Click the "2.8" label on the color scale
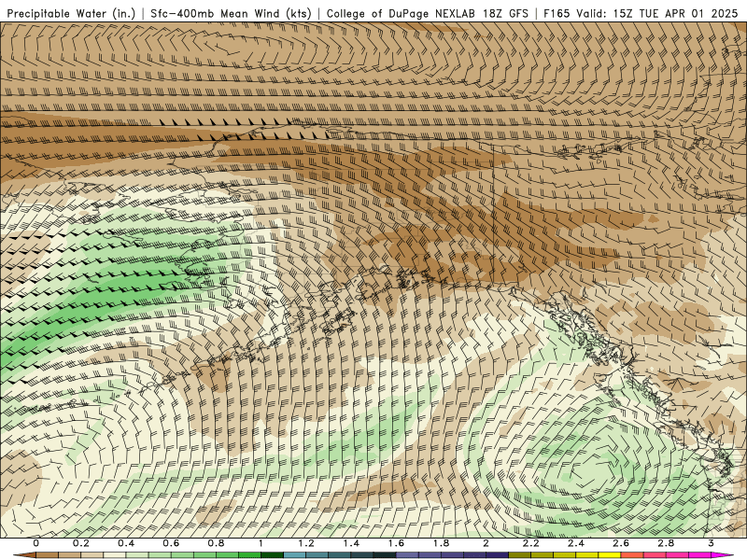Screen dimensions: 747x560 click(x=666, y=543)
